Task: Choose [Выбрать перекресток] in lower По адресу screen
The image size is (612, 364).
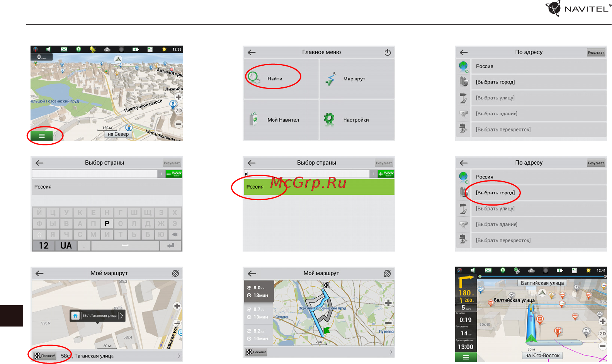Action: pyautogui.click(x=539, y=240)
